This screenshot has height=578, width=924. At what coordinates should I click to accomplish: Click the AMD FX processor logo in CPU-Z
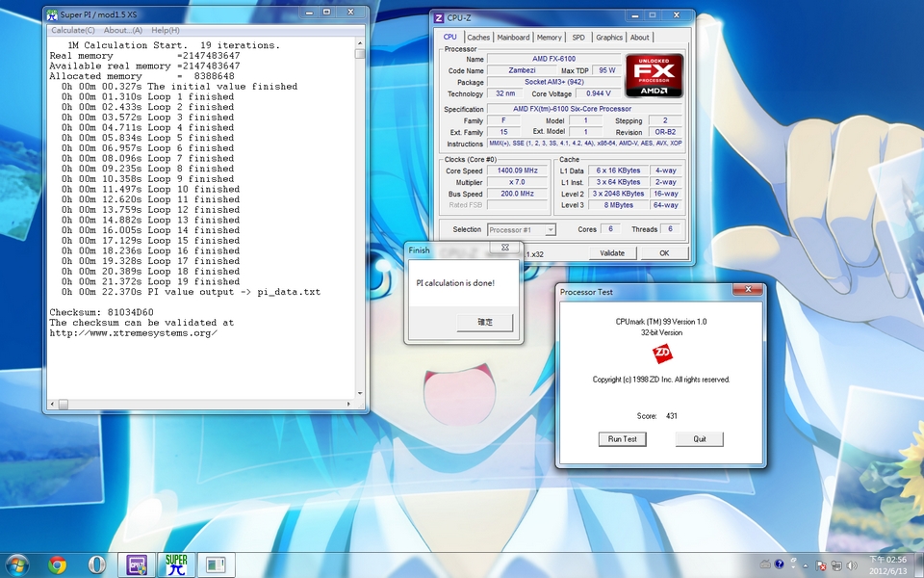coord(654,75)
